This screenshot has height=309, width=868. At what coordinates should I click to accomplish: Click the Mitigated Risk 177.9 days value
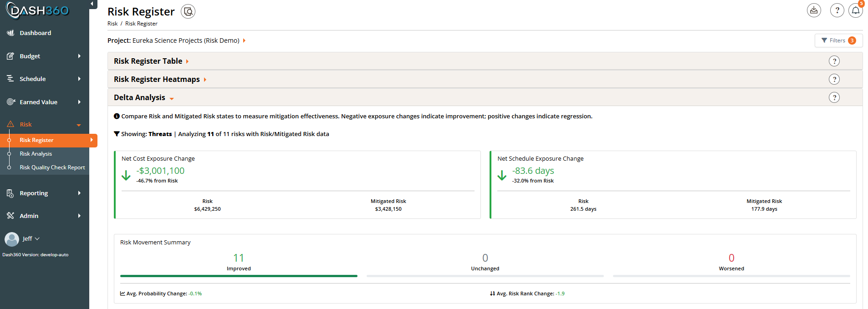pos(764,209)
